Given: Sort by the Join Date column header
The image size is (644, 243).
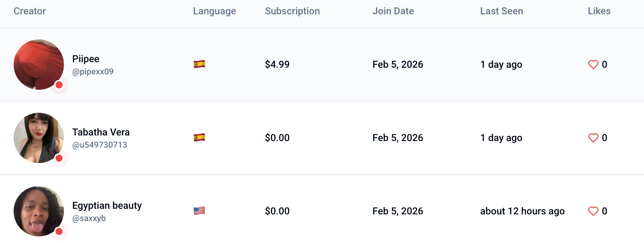Looking at the screenshot, I should (393, 11).
